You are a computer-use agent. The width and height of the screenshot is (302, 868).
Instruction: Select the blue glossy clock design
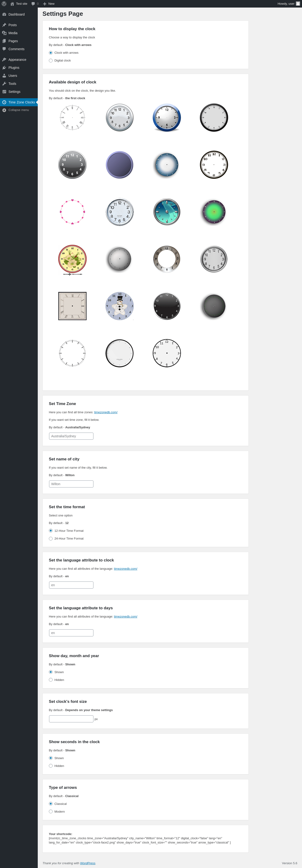pyautogui.click(x=167, y=118)
